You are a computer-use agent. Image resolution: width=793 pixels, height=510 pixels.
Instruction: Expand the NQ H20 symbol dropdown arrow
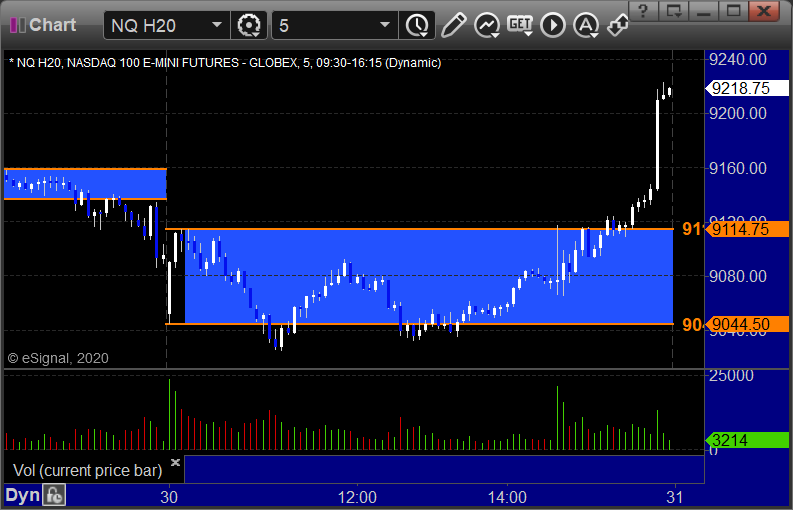coord(216,25)
